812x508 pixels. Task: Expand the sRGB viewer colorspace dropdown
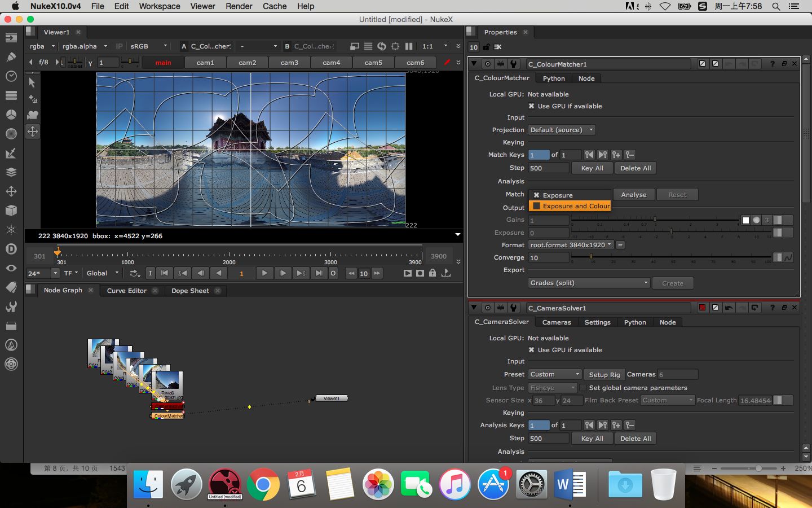point(149,46)
